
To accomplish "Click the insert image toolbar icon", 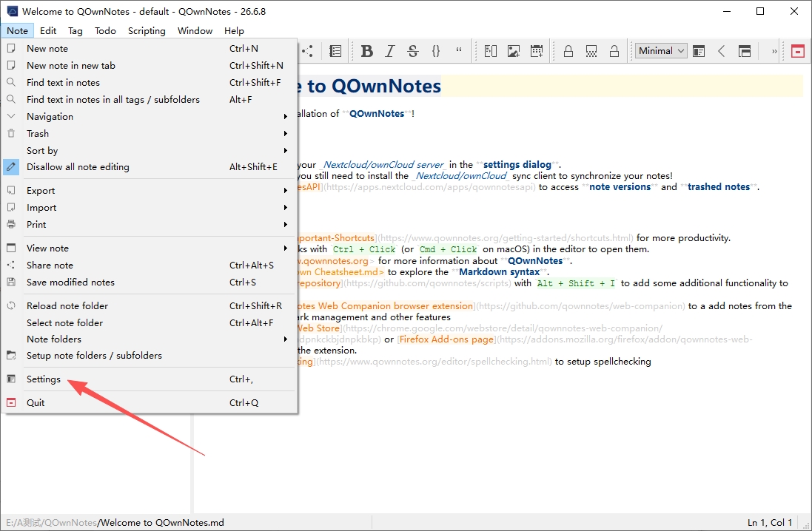I will [x=514, y=51].
